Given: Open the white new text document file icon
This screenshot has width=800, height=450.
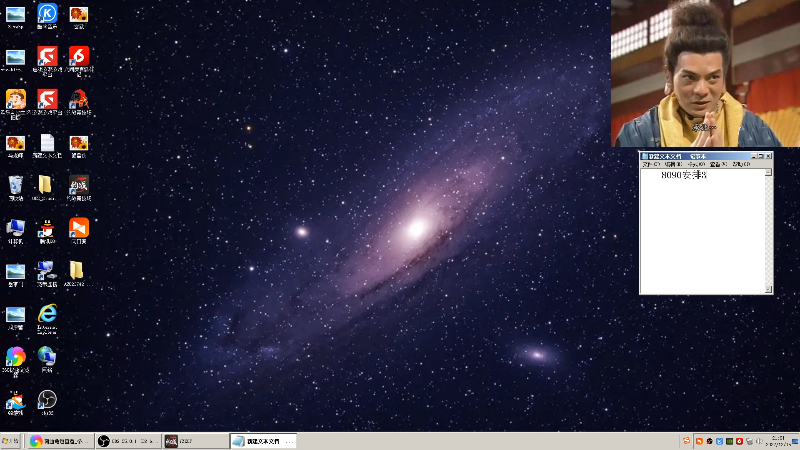Looking at the screenshot, I should pyautogui.click(x=47, y=143).
